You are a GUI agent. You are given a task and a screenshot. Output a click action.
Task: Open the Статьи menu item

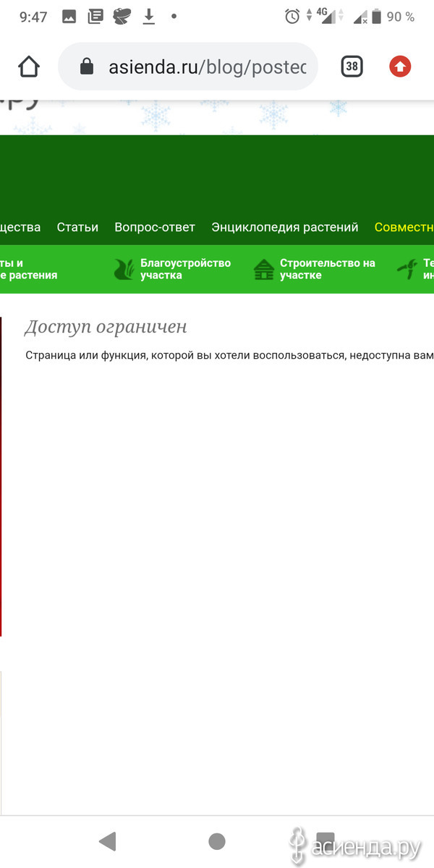point(77,227)
